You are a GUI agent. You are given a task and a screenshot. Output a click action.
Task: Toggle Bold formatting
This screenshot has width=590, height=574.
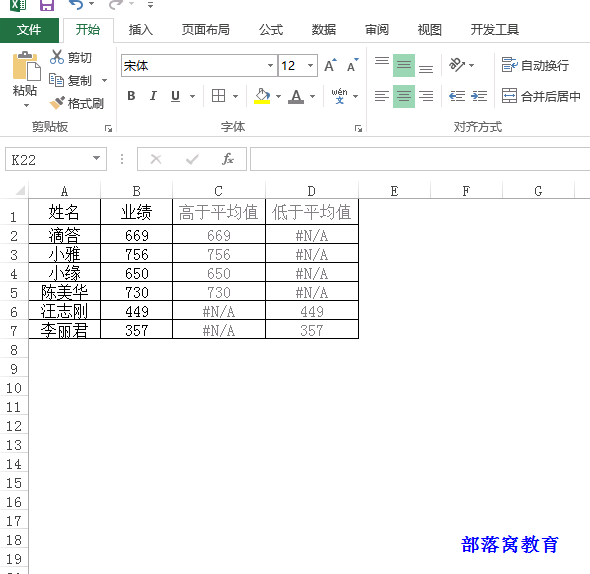tap(131, 96)
